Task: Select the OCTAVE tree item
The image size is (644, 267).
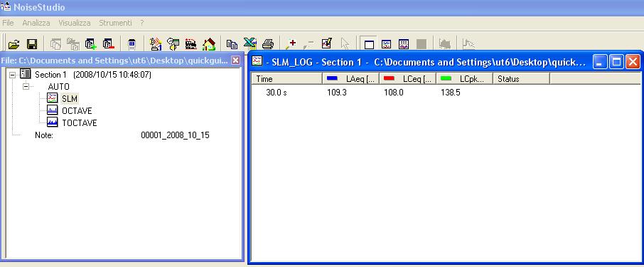Action: click(x=77, y=110)
